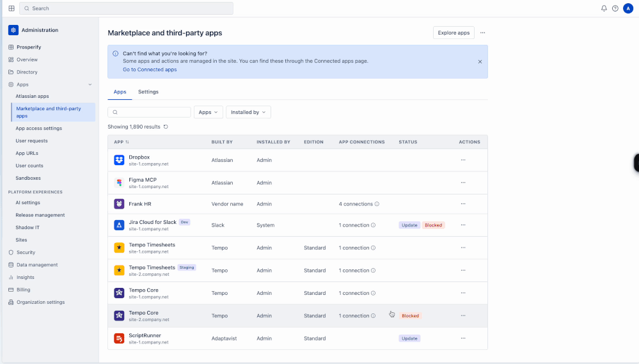
Task: Expand the Installed by filter dropdown
Action: (x=248, y=112)
